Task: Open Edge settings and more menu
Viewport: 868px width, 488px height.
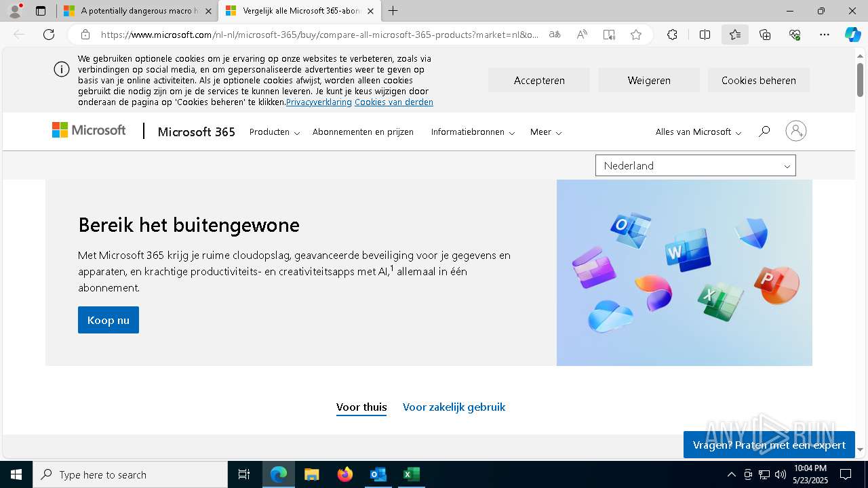Action: coord(825,35)
